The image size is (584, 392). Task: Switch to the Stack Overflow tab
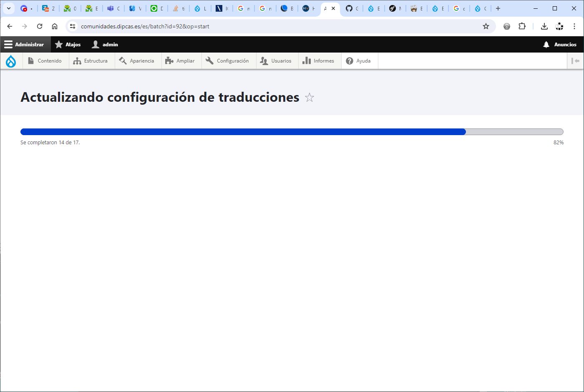(179, 8)
